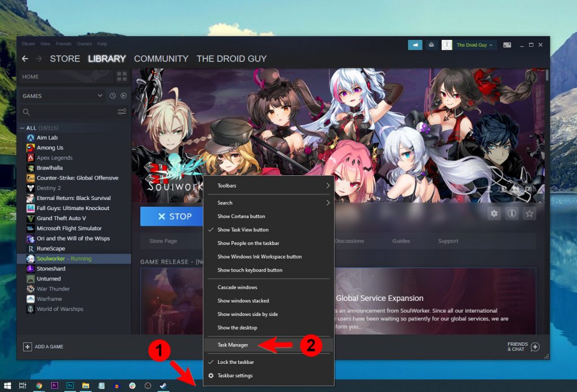Open the Games menu in Steam
The width and height of the screenshot is (577, 392).
(85, 44)
